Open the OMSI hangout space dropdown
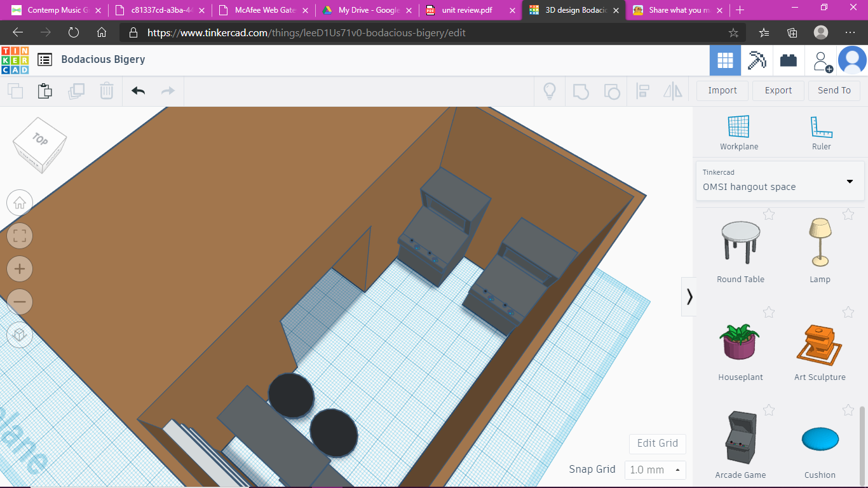Image resolution: width=868 pixels, height=488 pixels. coord(780,180)
